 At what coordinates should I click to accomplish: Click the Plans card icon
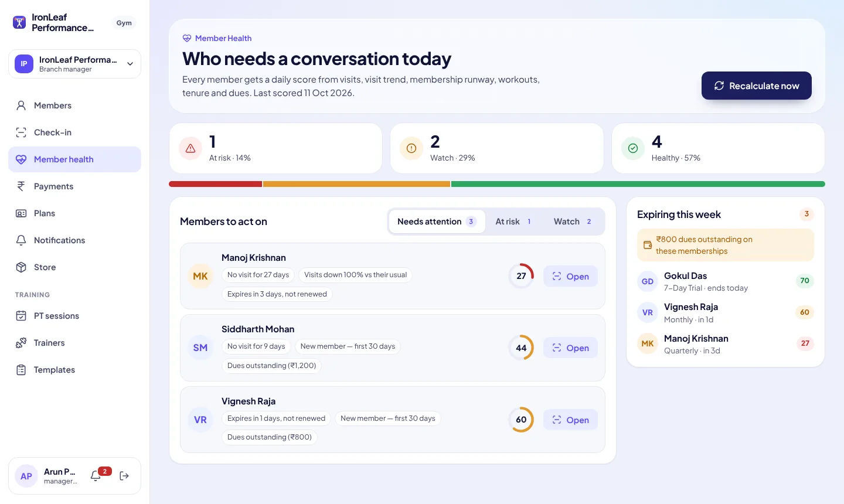[21, 213]
